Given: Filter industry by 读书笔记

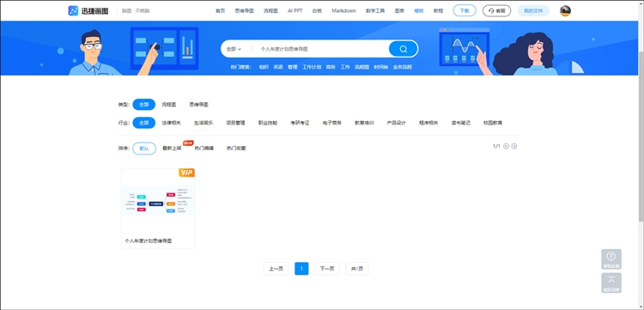Looking at the screenshot, I should click(x=461, y=123).
